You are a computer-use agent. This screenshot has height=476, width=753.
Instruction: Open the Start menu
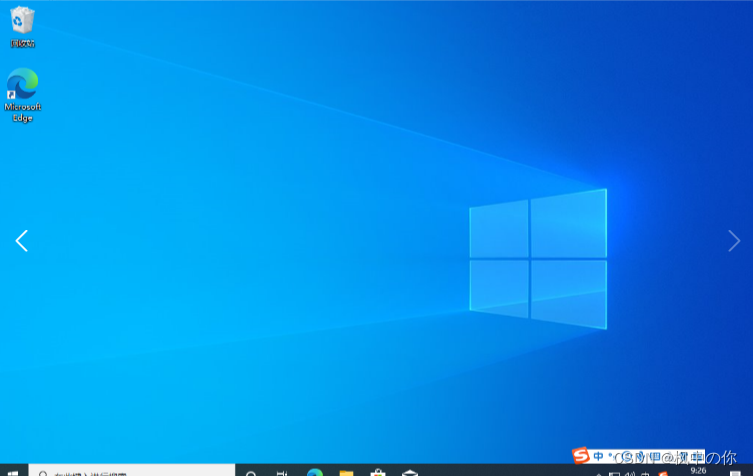coord(13,472)
